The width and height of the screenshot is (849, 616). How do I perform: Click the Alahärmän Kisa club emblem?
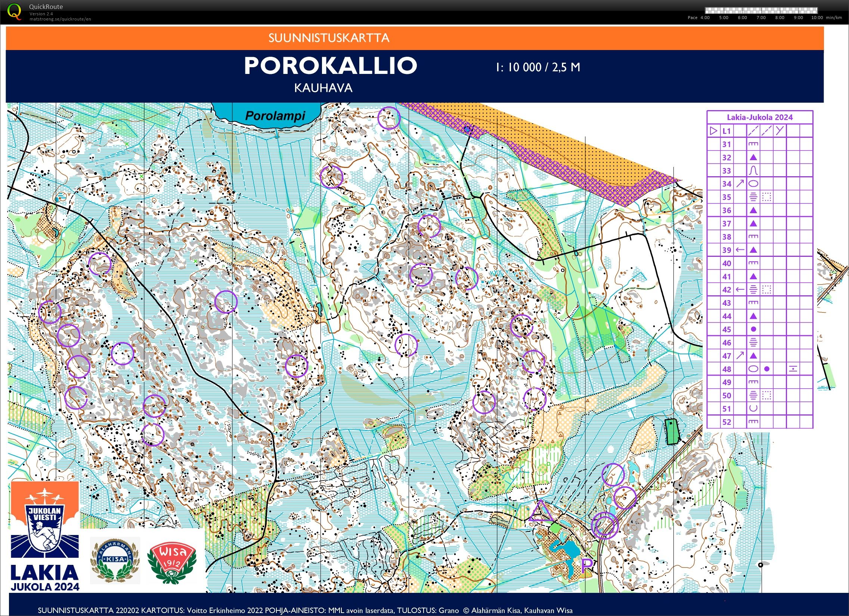tap(115, 560)
